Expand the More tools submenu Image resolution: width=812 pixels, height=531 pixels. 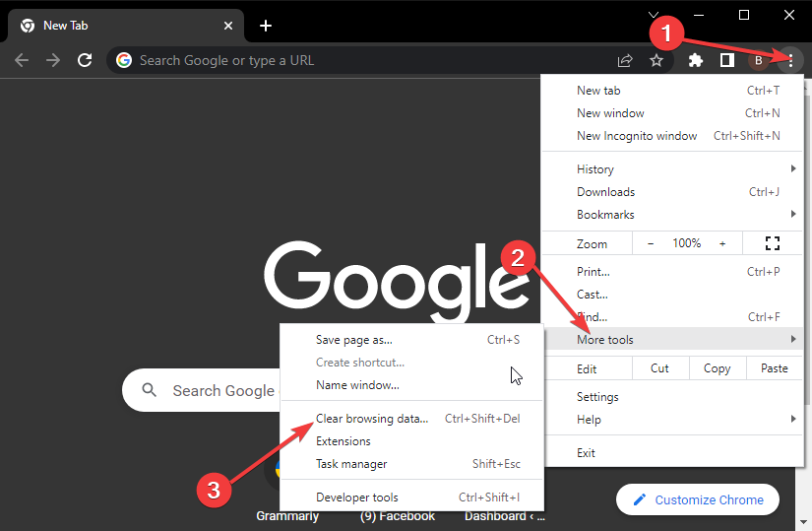672,340
